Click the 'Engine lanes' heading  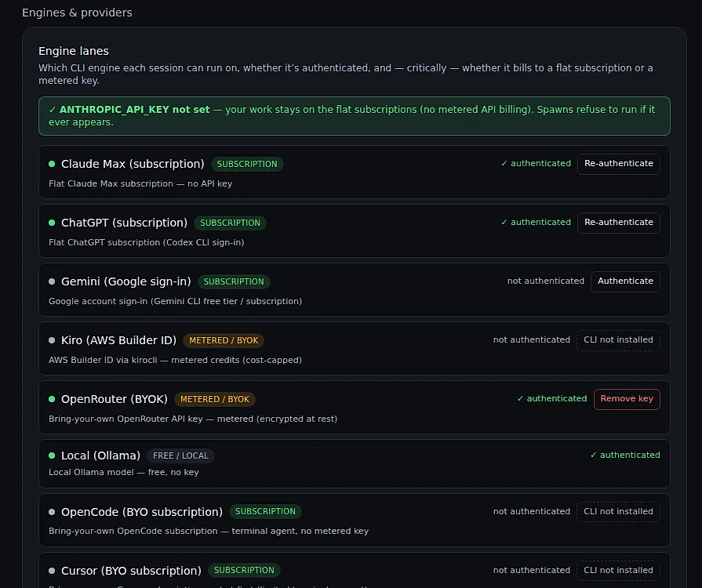tap(74, 51)
